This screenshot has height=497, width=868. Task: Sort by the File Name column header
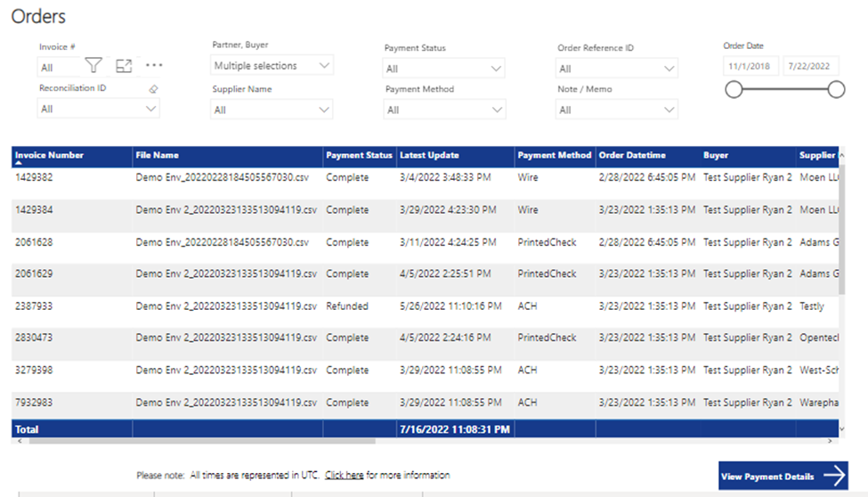(x=157, y=155)
